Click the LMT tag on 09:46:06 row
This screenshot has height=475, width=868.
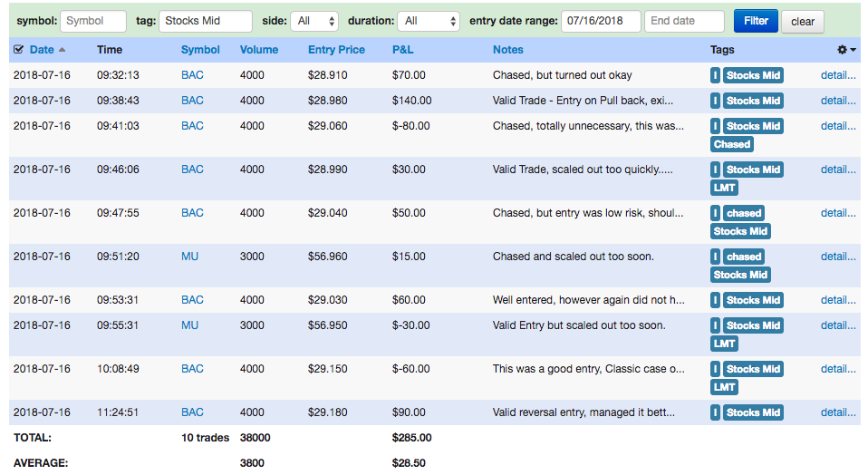tap(724, 188)
